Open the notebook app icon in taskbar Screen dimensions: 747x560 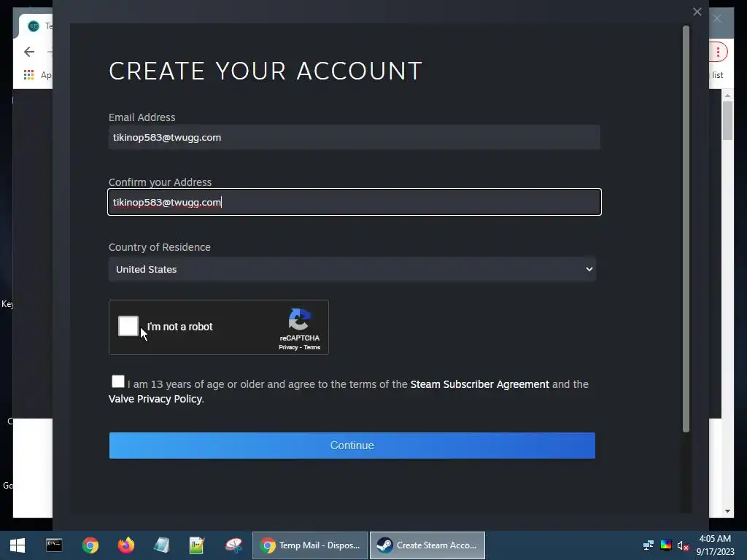coord(161,545)
